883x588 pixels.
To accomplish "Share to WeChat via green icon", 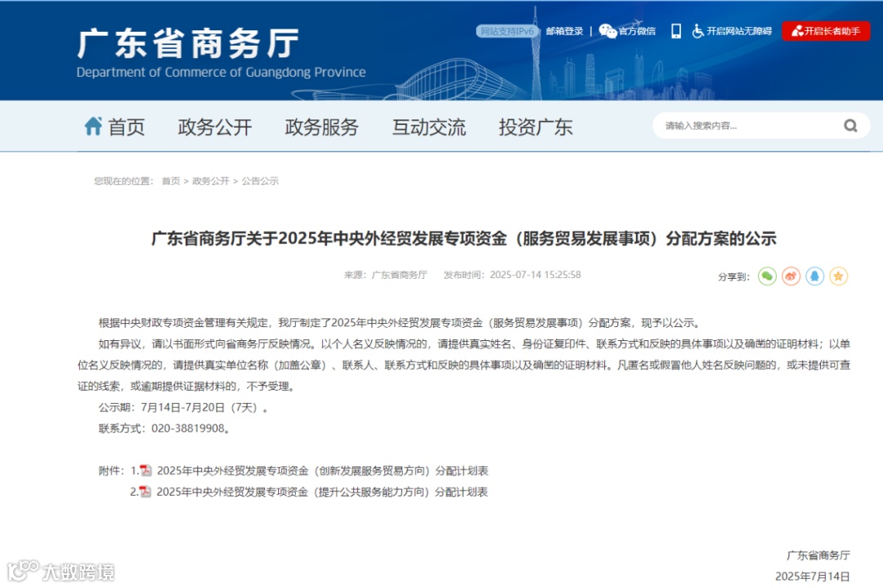I will point(767,276).
